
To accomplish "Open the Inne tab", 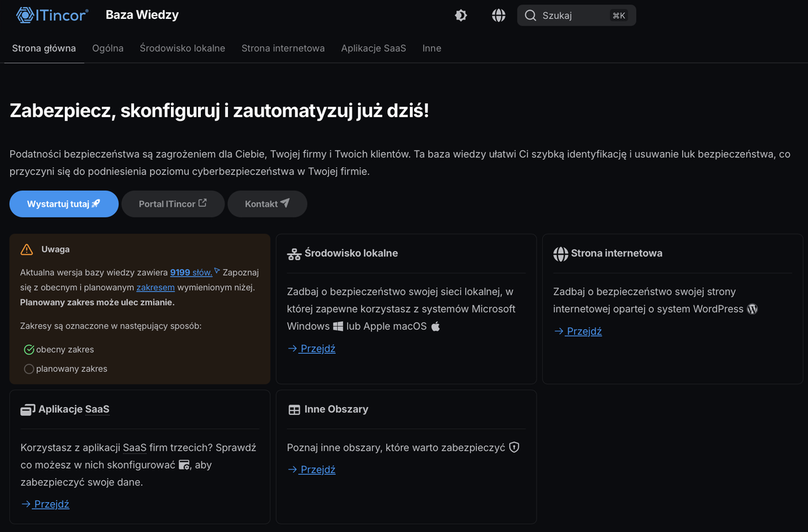I will click(432, 49).
